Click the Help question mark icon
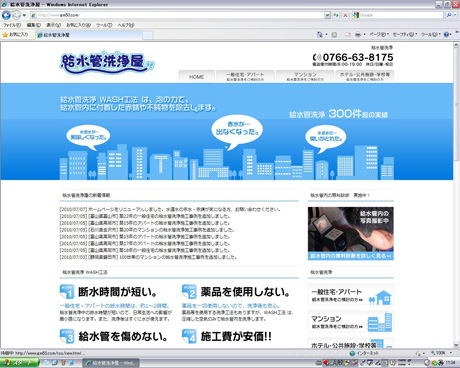The width and height of the screenshot is (460, 368). pyautogui.click(x=446, y=34)
